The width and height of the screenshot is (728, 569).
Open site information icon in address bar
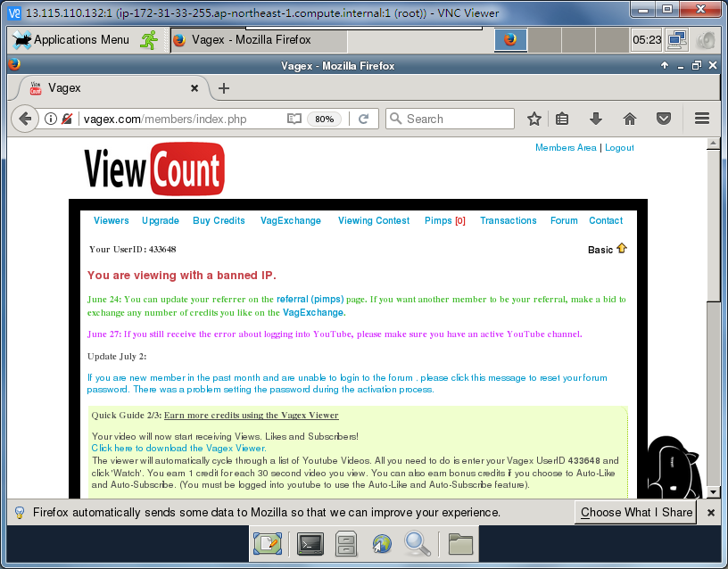(x=51, y=119)
